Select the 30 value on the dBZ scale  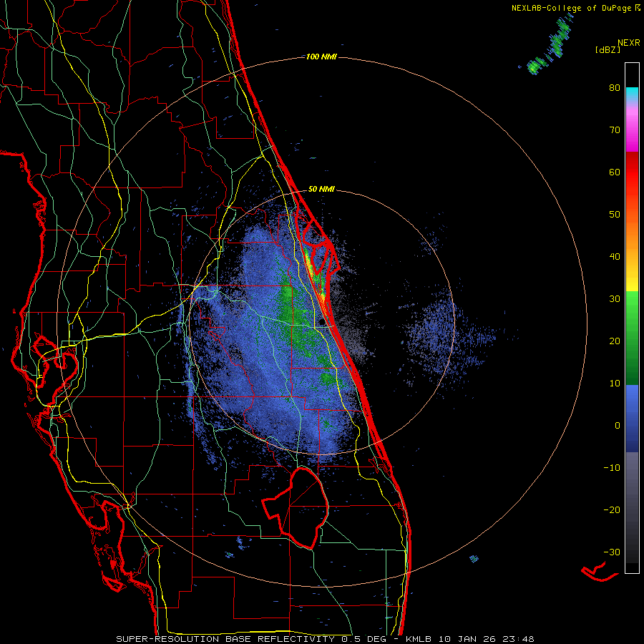[615, 299]
